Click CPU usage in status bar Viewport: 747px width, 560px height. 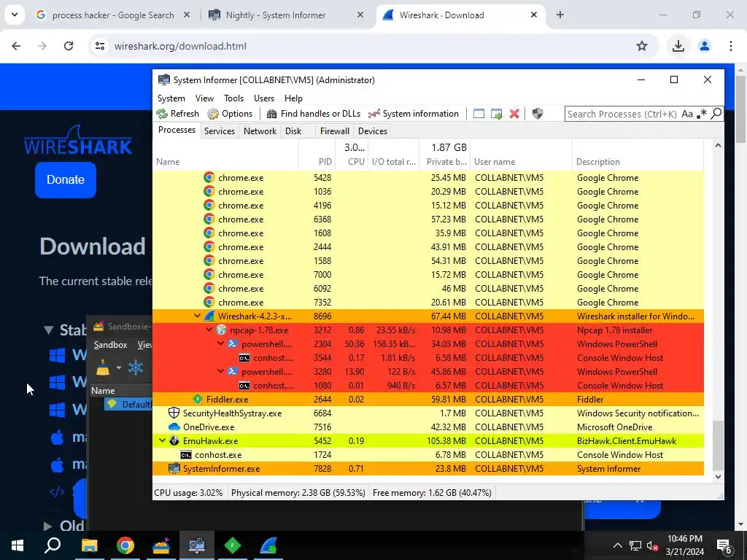pos(189,493)
